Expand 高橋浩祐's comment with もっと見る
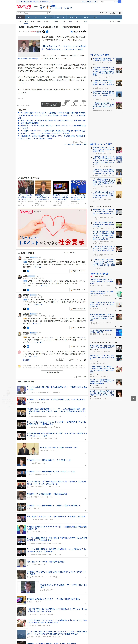The image size is (138, 644). point(37,324)
